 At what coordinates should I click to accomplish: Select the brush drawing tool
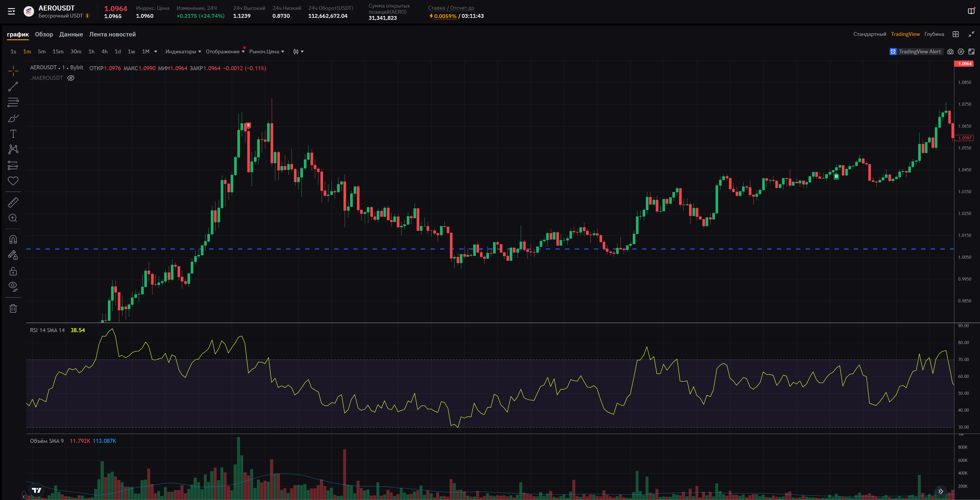(13, 118)
